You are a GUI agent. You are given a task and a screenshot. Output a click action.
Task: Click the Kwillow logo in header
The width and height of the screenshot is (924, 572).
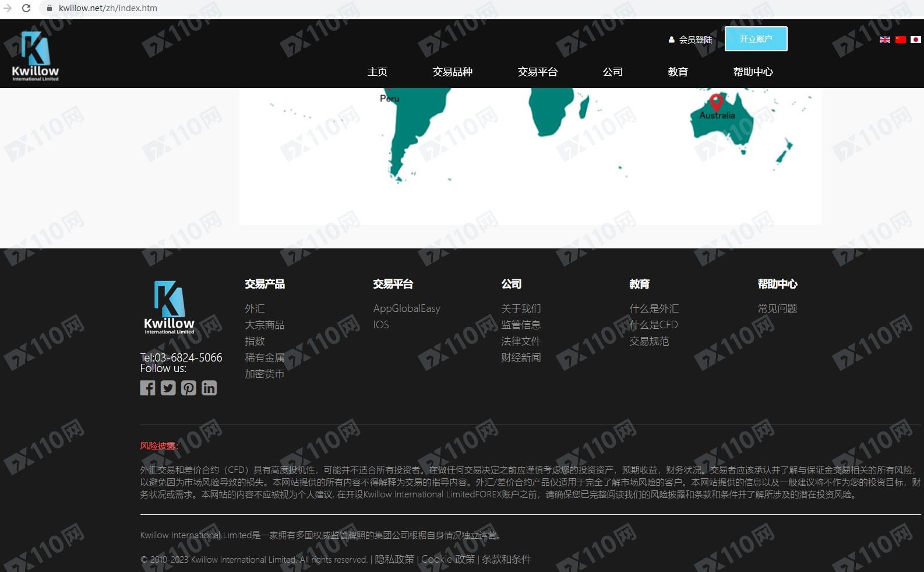(36, 56)
